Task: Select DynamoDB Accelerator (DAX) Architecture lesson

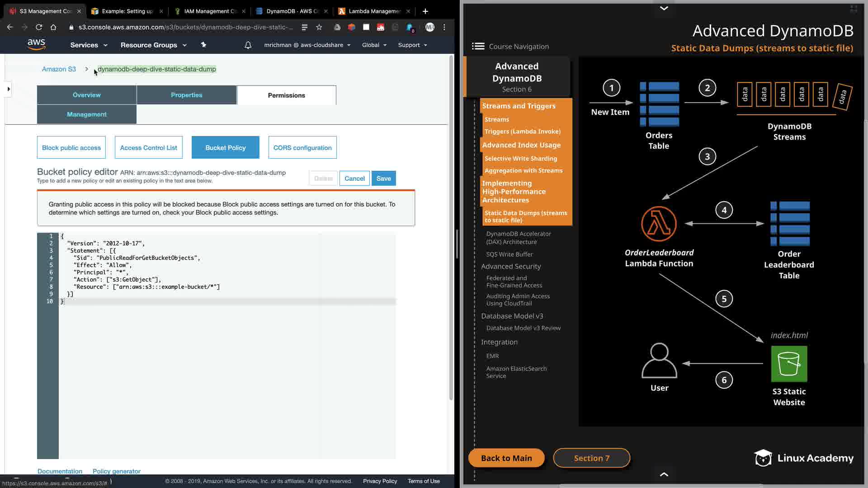Action: coord(518,238)
